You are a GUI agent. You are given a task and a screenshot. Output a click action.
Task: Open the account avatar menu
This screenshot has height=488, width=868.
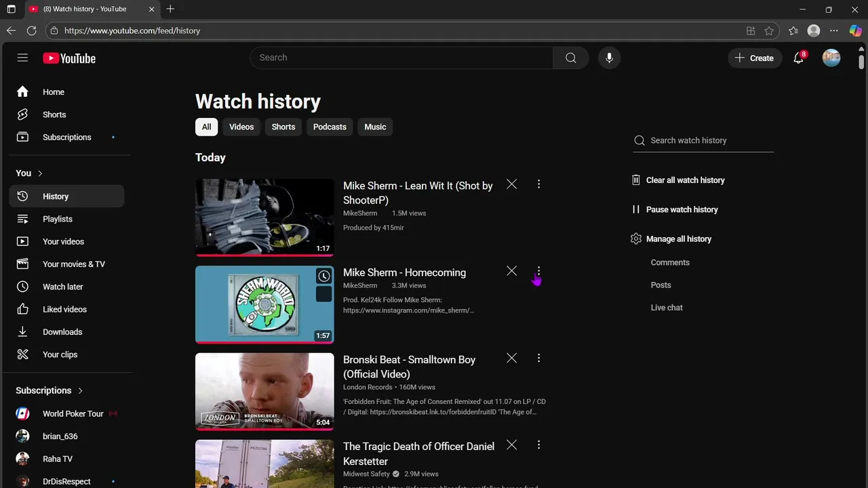pos(831,58)
